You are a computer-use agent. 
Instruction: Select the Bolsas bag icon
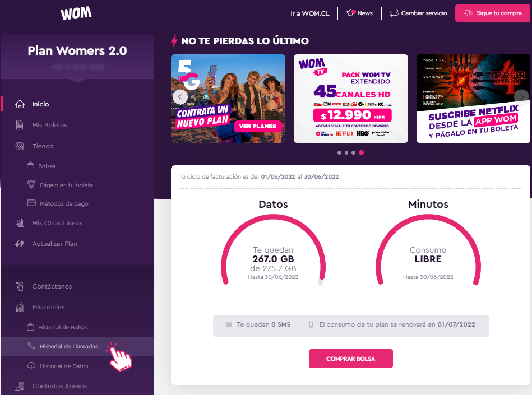[30, 166]
